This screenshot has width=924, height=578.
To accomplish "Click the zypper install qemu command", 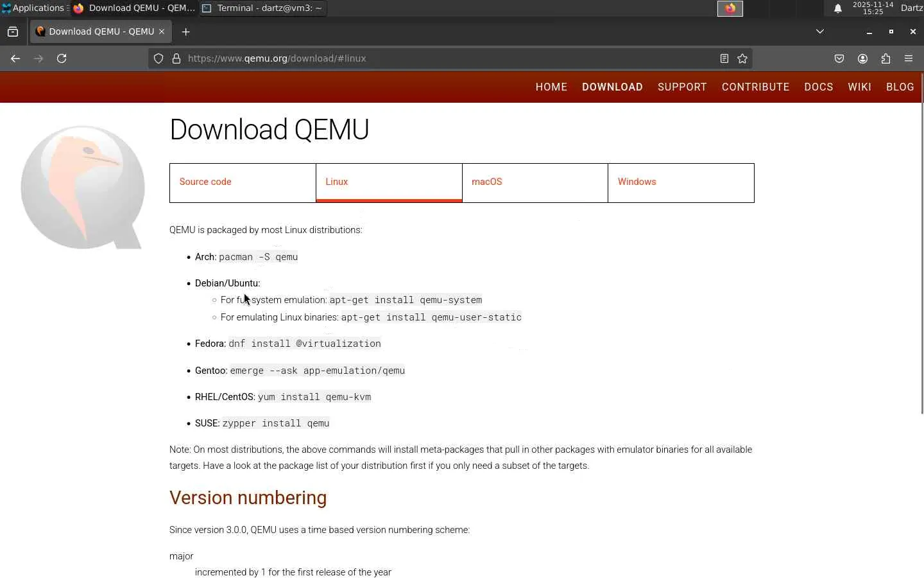I will point(276,423).
